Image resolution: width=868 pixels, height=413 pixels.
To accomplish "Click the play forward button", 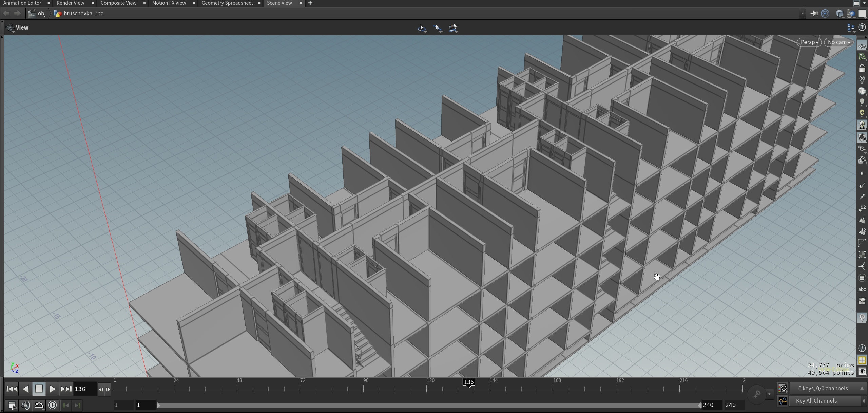I will 52,389.
